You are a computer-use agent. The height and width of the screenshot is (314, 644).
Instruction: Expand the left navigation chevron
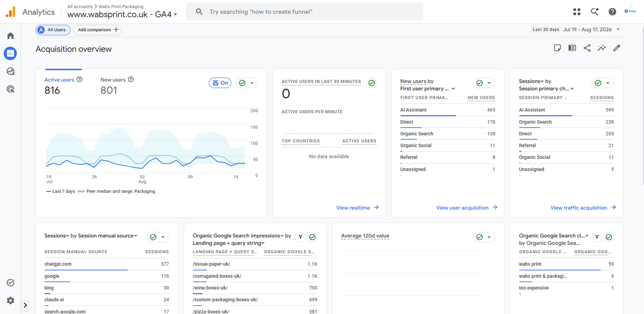coord(25,305)
